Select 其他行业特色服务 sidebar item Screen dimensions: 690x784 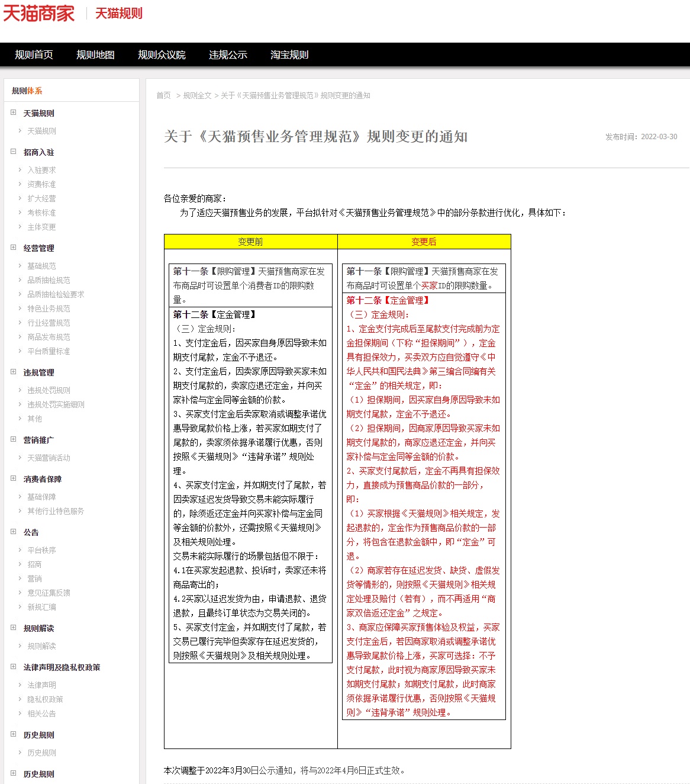coord(56,511)
